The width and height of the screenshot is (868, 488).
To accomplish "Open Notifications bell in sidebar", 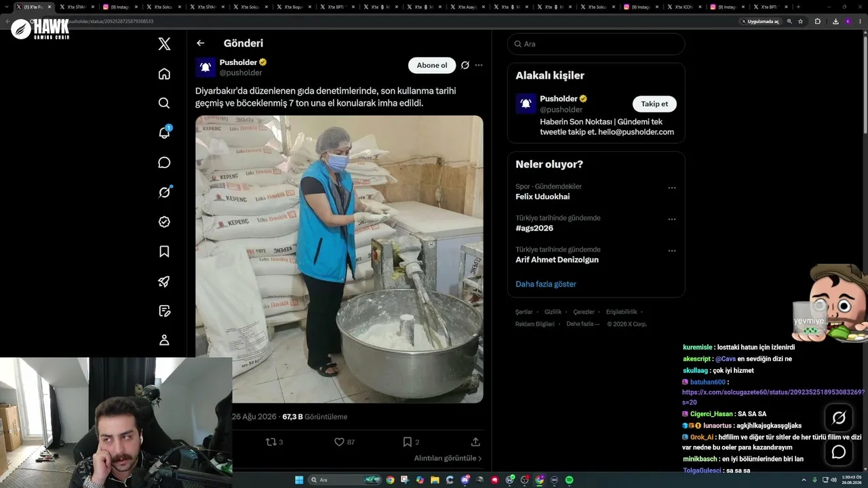I will pyautogui.click(x=164, y=132).
